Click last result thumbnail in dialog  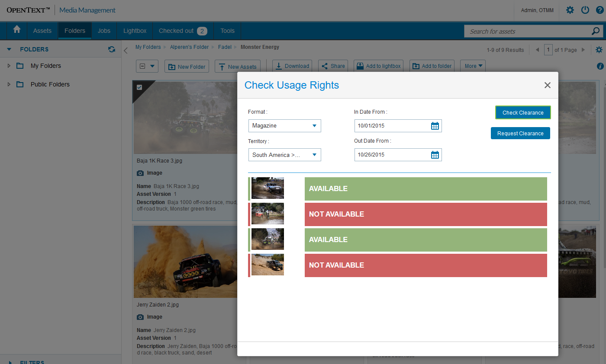(268, 265)
